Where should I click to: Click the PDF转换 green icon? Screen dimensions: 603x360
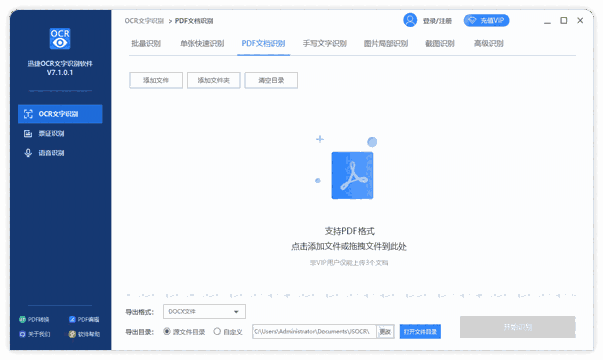22,319
